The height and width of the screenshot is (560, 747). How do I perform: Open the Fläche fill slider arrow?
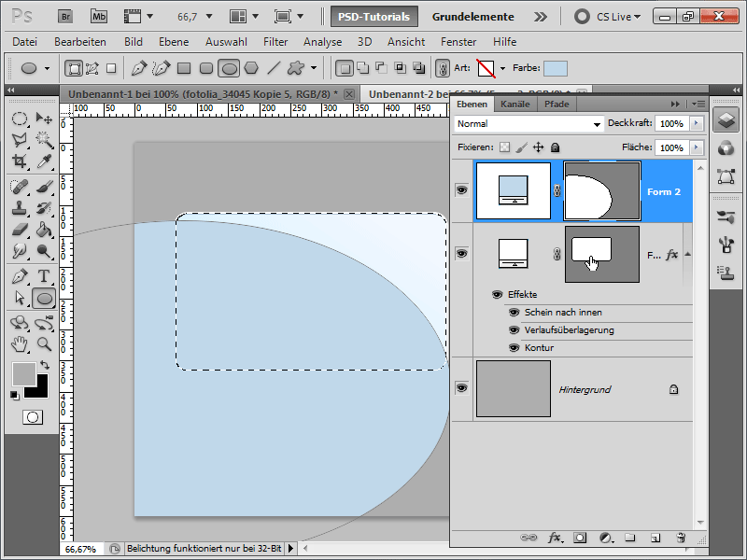[696, 147]
